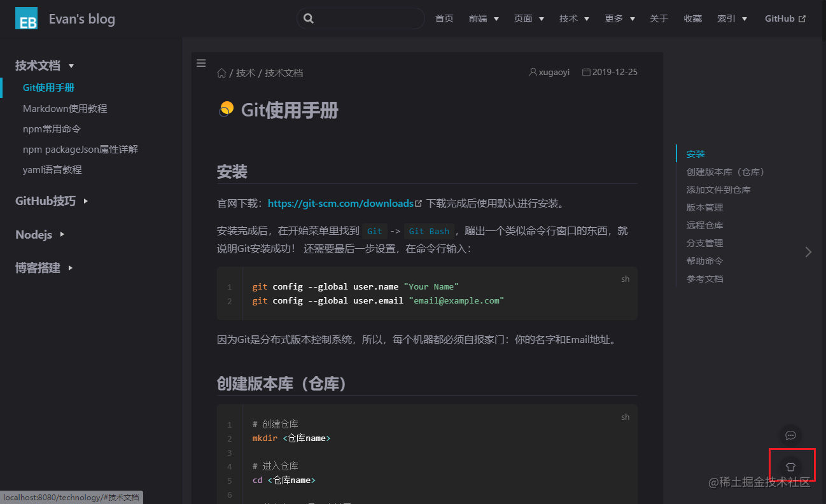Jump to 帮助命令 in contents

[x=704, y=261]
